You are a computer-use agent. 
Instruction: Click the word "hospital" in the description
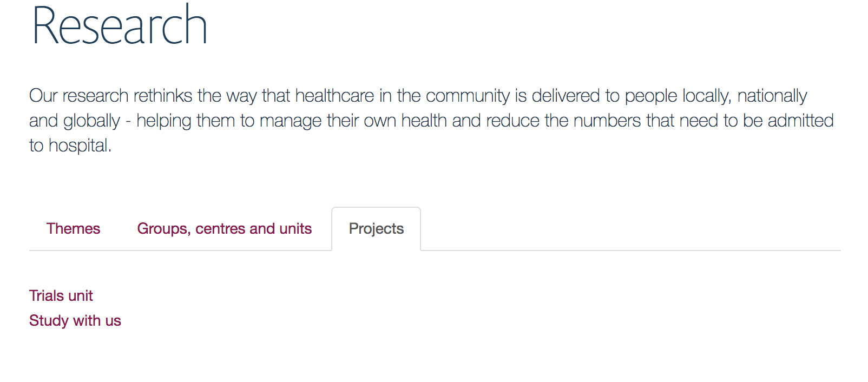tap(79, 146)
